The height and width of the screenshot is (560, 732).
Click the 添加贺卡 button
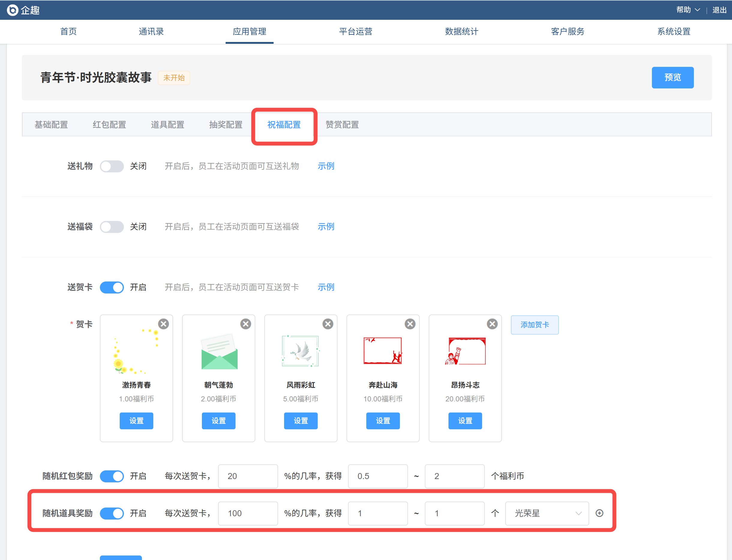tap(535, 325)
